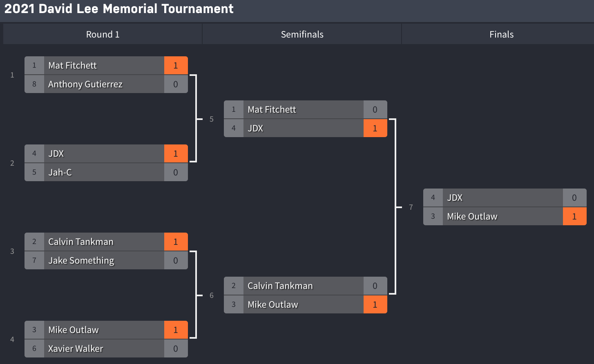Click JDX's orange score in Semifinals

(375, 128)
